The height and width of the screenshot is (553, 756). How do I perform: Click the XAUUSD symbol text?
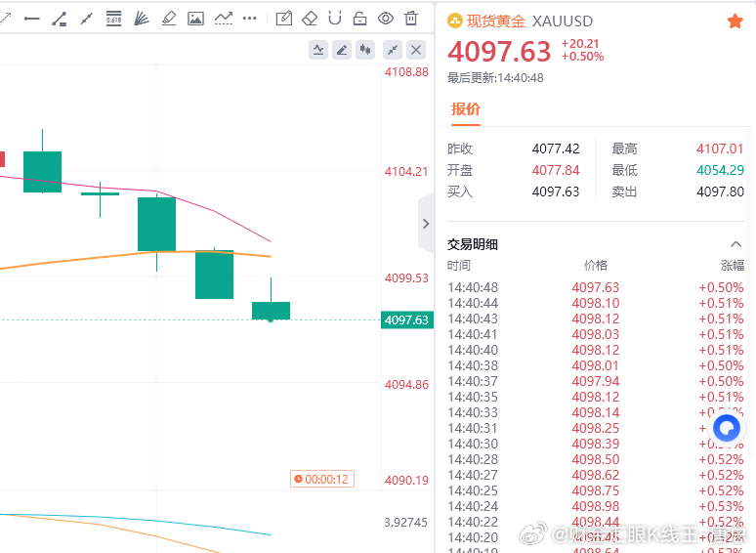[x=563, y=21]
